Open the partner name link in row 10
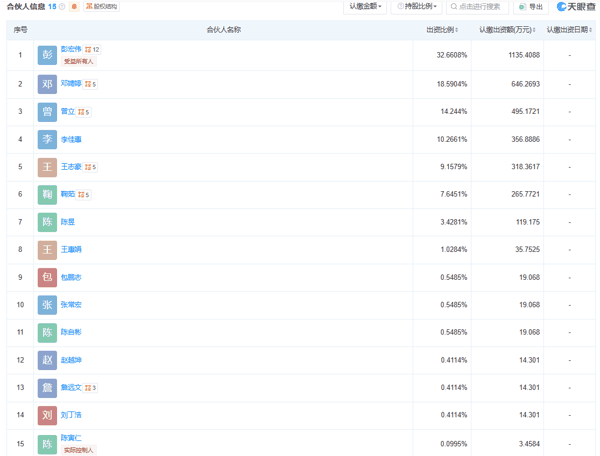The image size is (600, 456). pos(71,305)
